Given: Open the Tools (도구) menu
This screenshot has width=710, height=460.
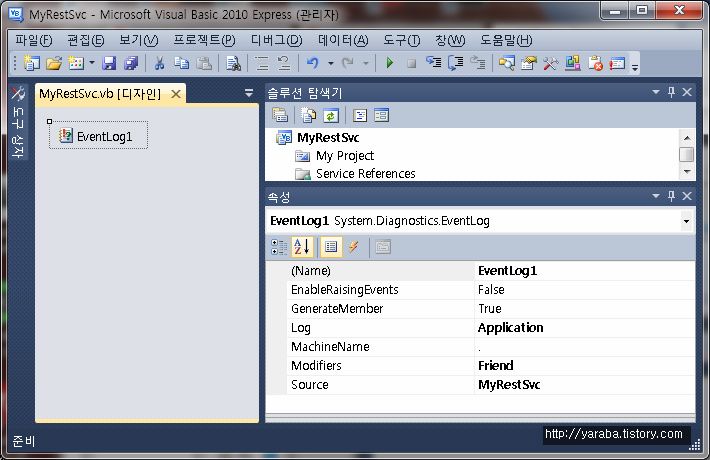Looking at the screenshot, I should [x=402, y=40].
